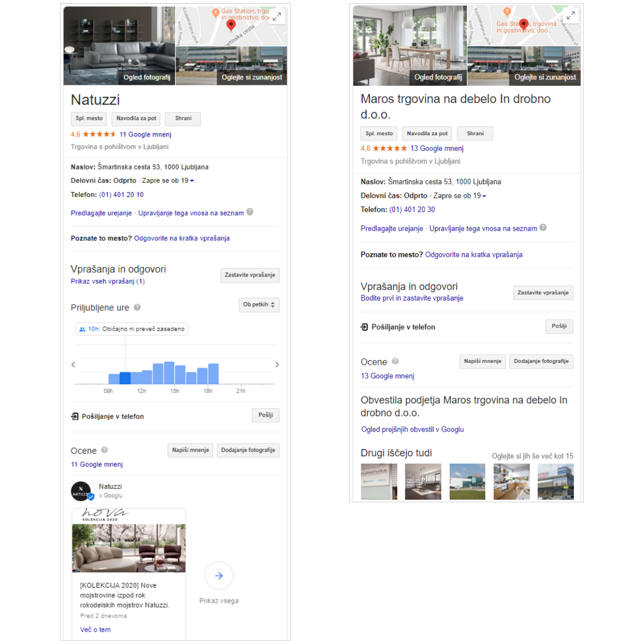Click the blue arrow Prikaz vsega icon
This screenshot has width=644, height=644.
(219, 576)
